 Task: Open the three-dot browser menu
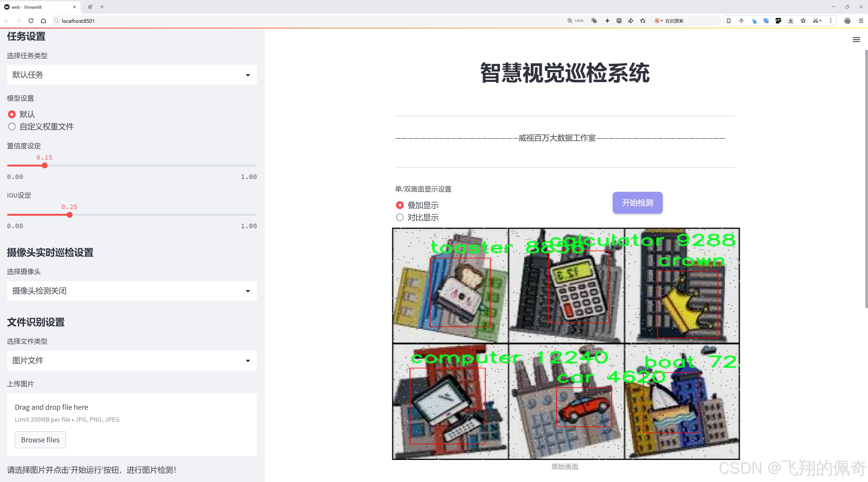pos(831,20)
